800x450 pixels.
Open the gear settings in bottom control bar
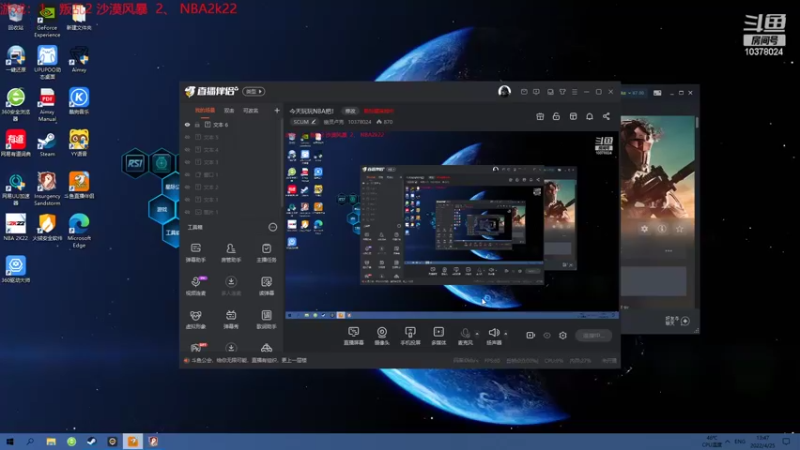pos(563,335)
